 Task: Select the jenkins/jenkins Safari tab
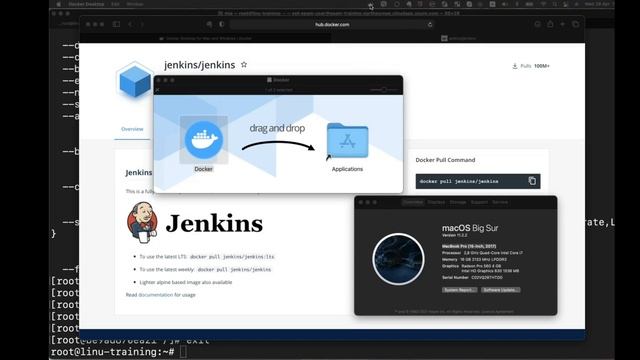click(x=458, y=38)
